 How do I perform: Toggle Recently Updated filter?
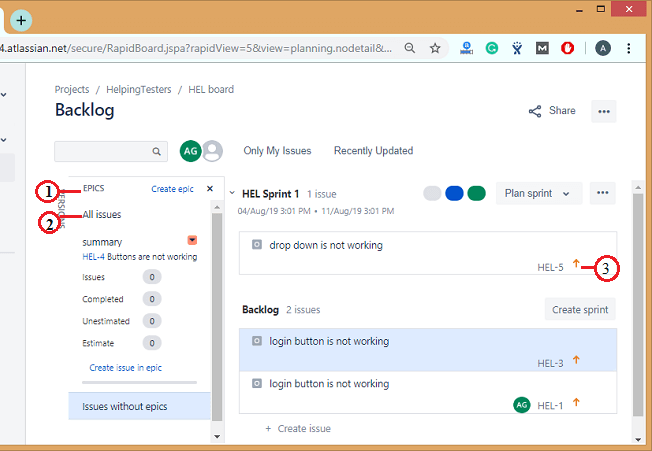click(373, 150)
